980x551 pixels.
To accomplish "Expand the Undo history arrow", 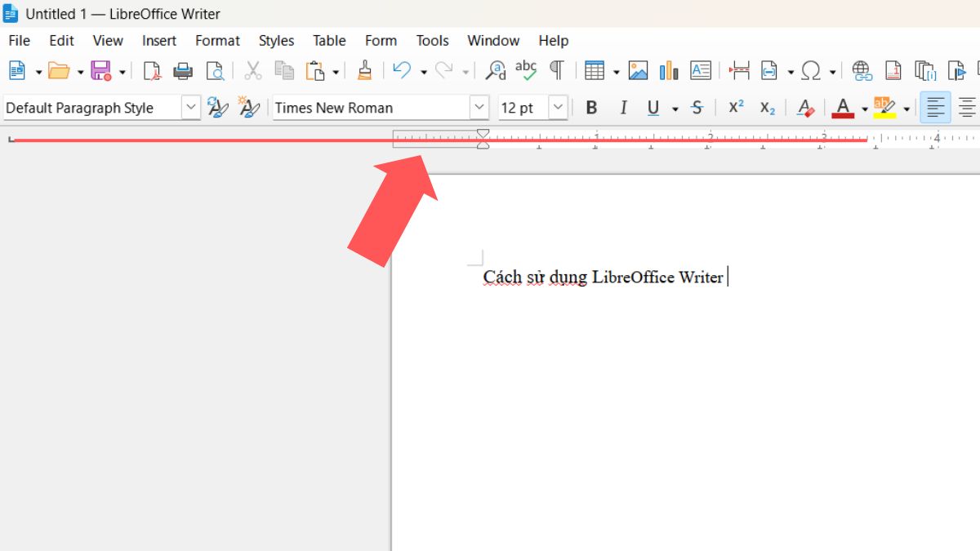I will click(x=423, y=72).
